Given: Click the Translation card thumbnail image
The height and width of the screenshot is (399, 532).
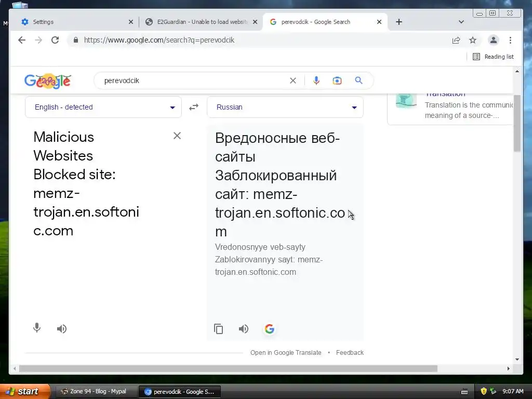Looking at the screenshot, I should (x=406, y=100).
